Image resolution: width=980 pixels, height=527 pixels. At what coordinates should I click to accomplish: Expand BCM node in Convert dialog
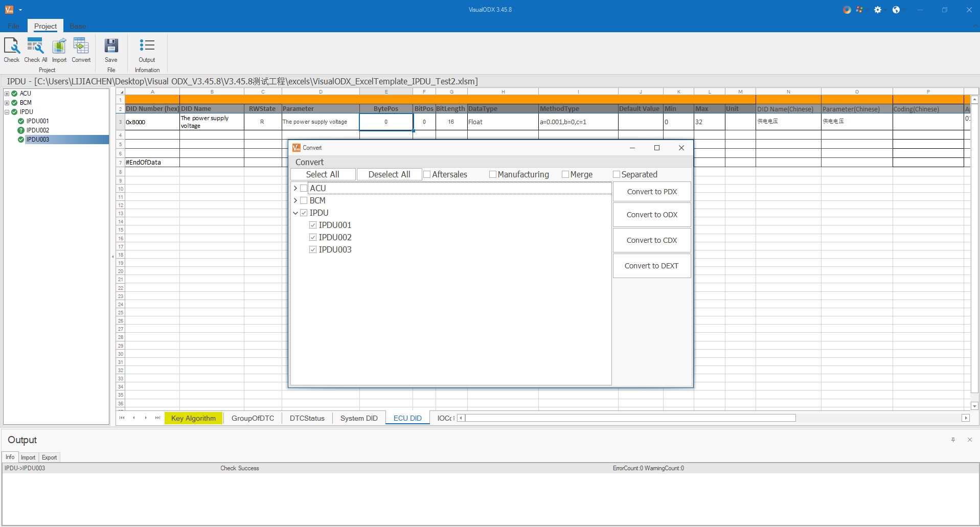point(295,200)
